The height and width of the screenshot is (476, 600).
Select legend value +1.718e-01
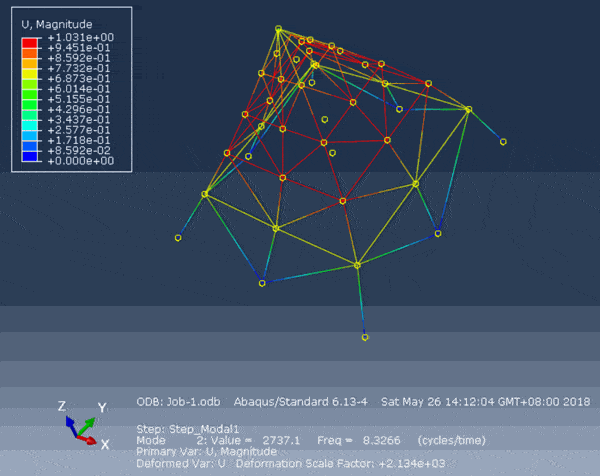[x=78, y=140]
